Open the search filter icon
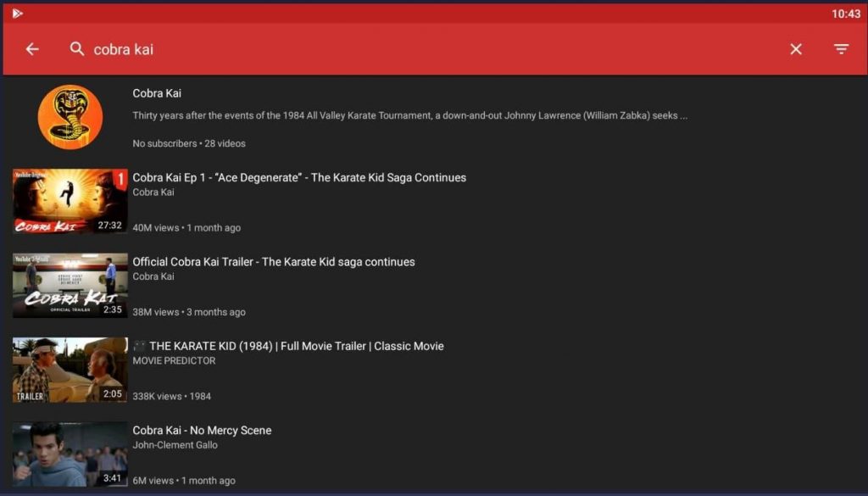868x496 pixels. (x=842, y=49)
